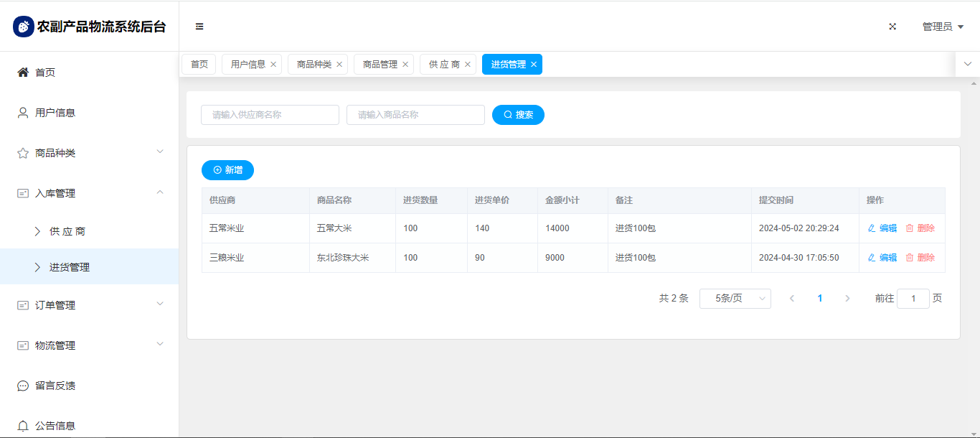The height and width of the screenshot is (438, 980).
Task: Expand the tabs overflow chevron at right
Action: pos(967,64)
